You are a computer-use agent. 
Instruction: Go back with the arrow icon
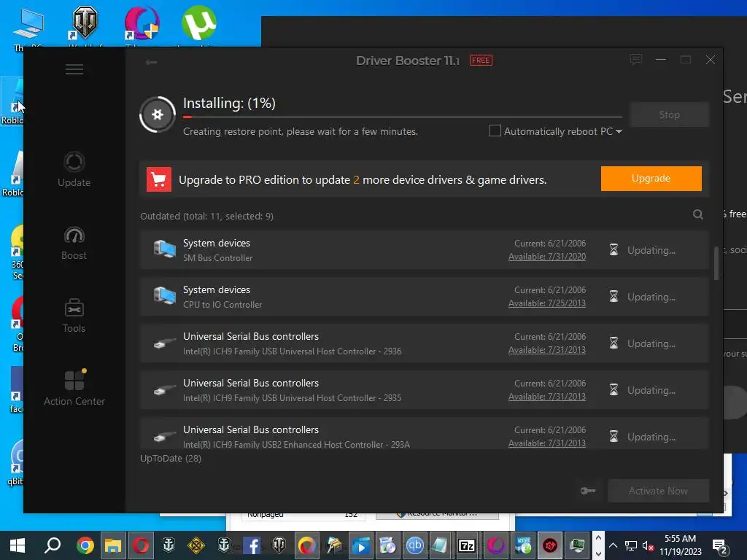[151, 62]
